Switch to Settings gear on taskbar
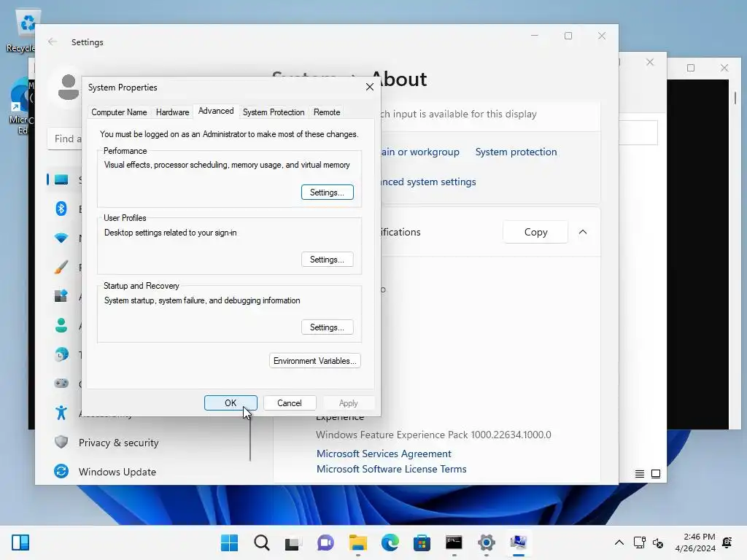 click(486, 542)
